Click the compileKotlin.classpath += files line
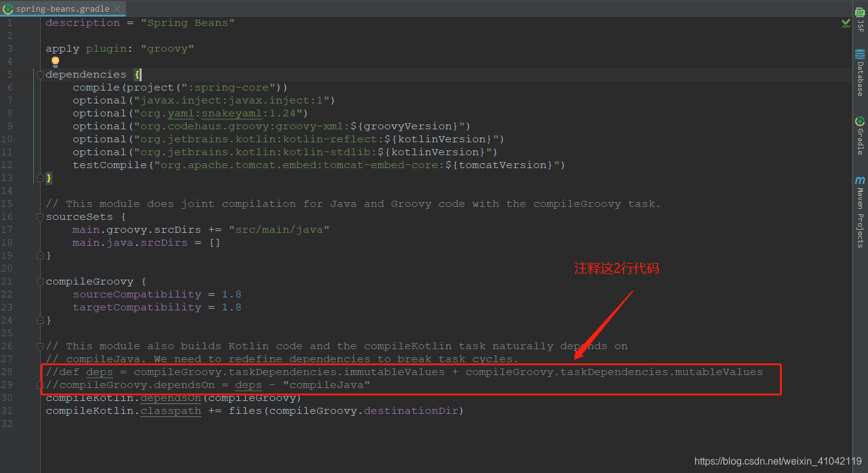Screen dimensions: 868x473 click(254, 411)
